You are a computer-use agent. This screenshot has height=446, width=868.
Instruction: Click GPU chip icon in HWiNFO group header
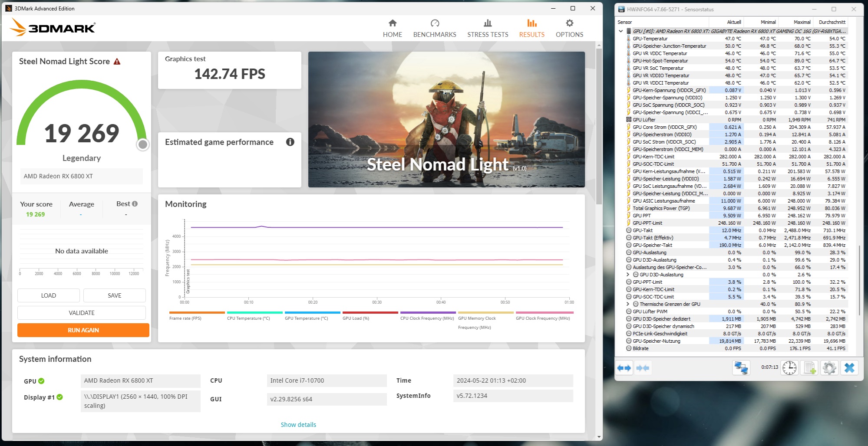tap(628, 31)
